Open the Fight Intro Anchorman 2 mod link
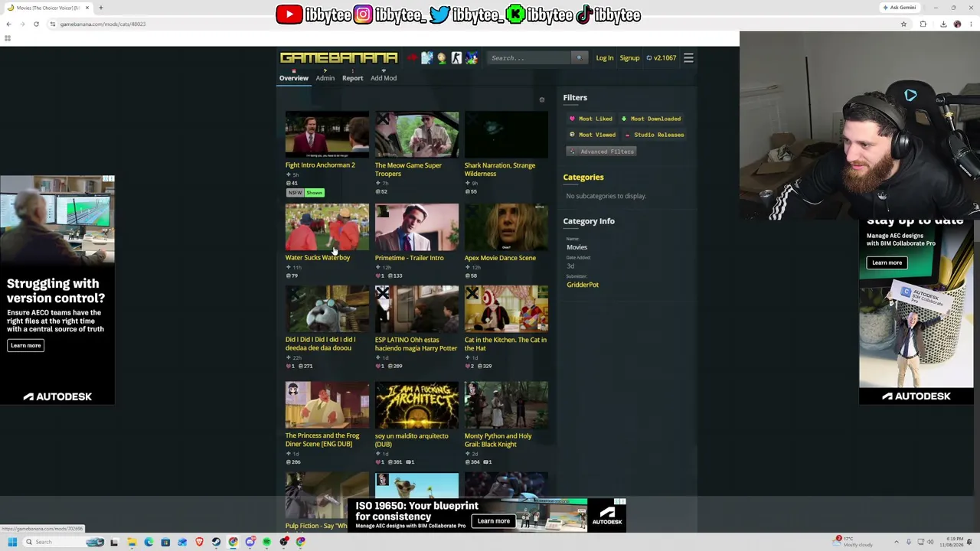Image resolution: width=980 pixels, height=551 pixels. 320,165
